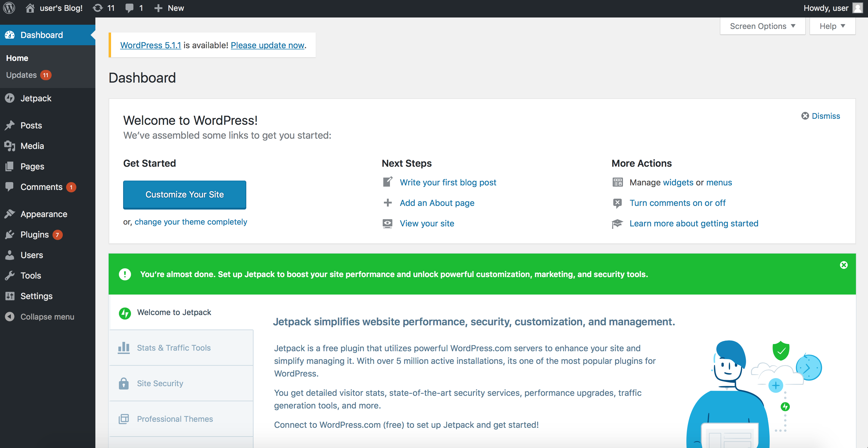This screenshot has height=448, width=868.
Task: Click Learn more about getting started link
Action: coord(694,223)
